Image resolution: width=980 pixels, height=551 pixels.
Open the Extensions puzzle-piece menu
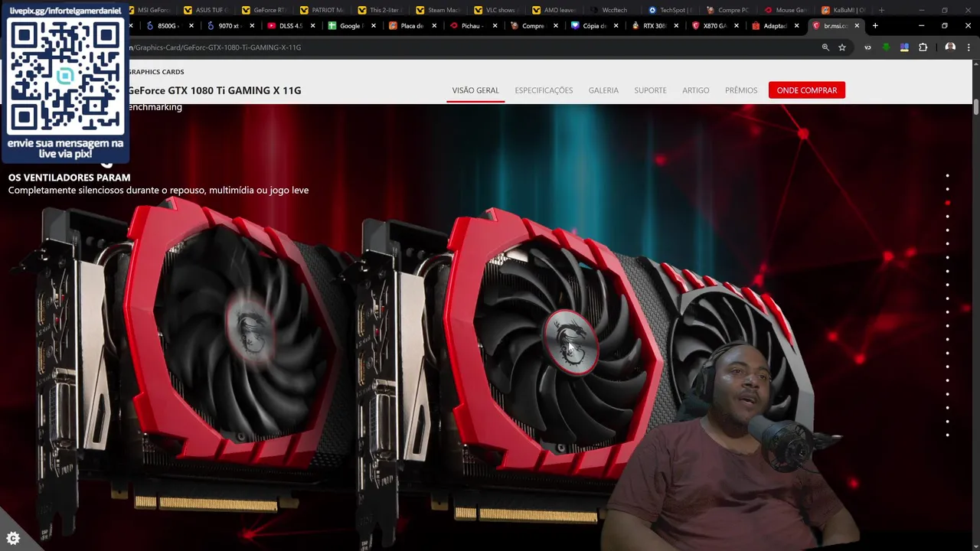coord(923,47)
